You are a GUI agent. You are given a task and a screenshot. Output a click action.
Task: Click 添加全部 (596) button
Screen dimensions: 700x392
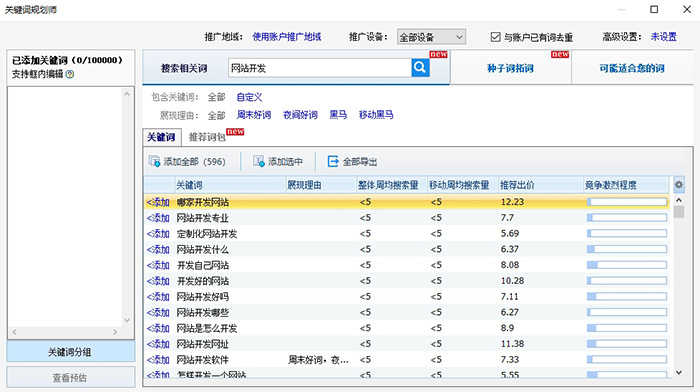click(x=187, y=162)
